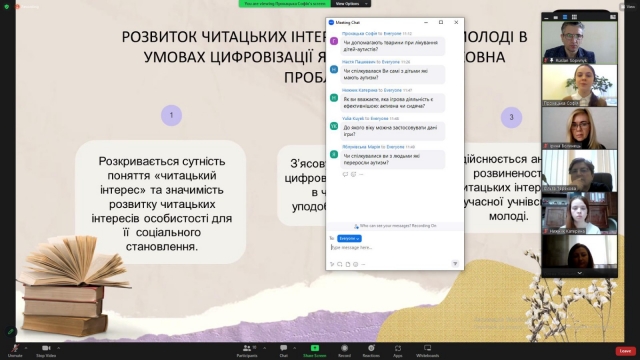
Task: Select the vertical strip video view icon
Action: 565,17
